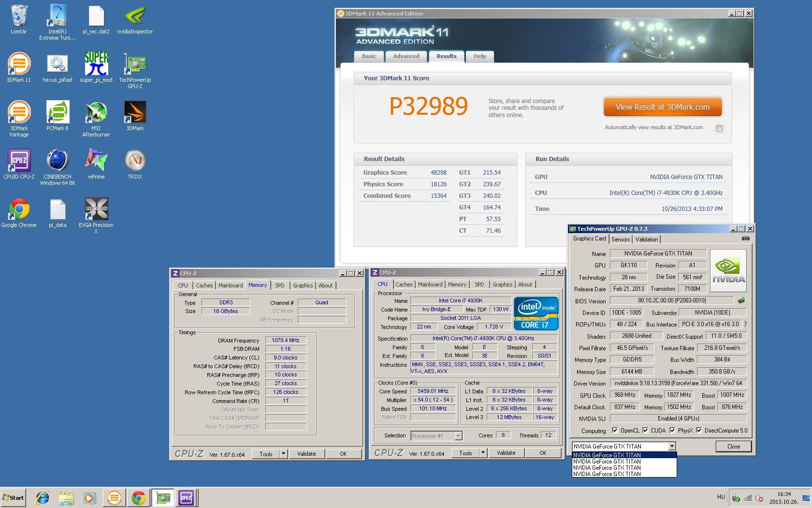The height and width of the screenshot is (508, 812).
Task: Select the 3DMark desktop shortcut
Action: tap(135, 116)
